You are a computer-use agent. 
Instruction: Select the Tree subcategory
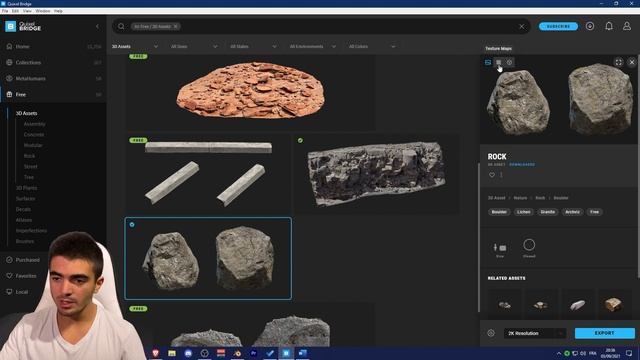pyautogui.click(x=29, y=177)
